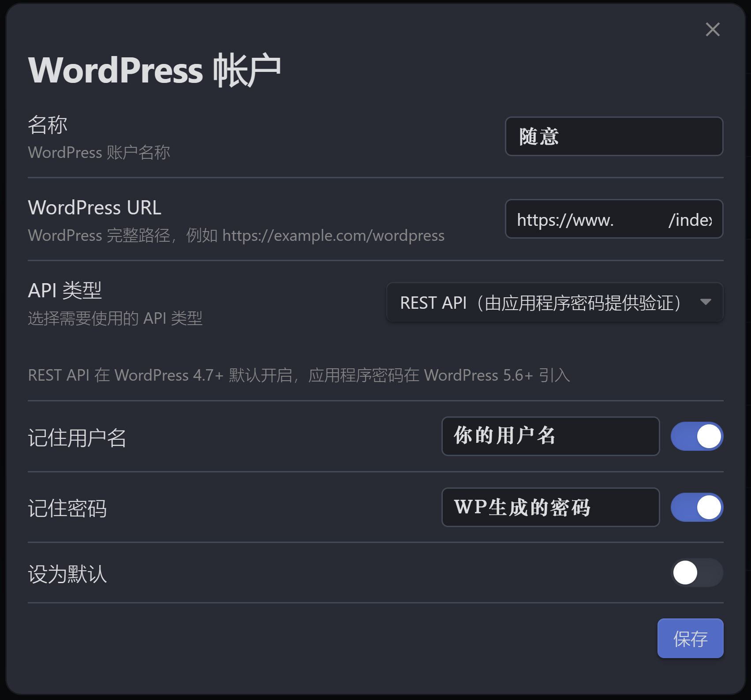
Task: Select the 名称 setting label
Action: click(48, 125)
